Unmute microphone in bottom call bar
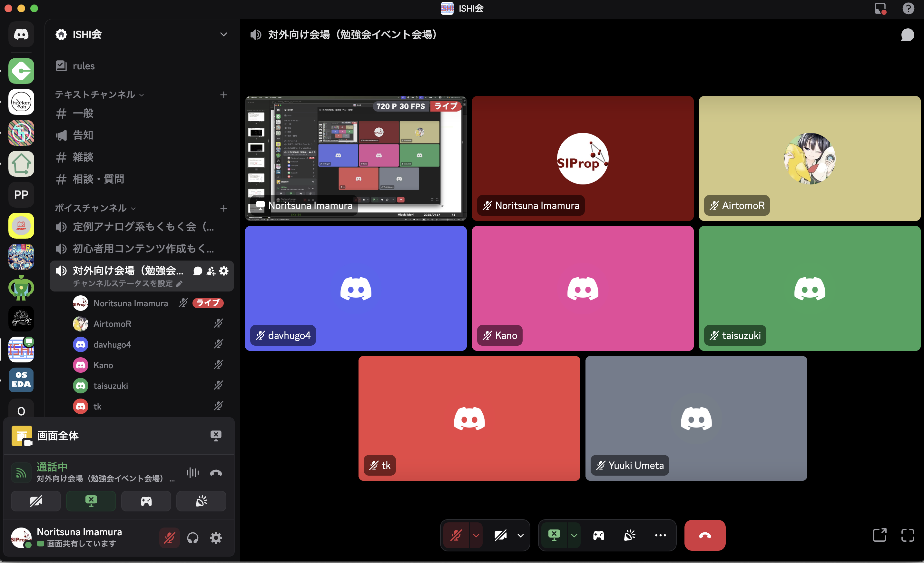 [456, 535]
